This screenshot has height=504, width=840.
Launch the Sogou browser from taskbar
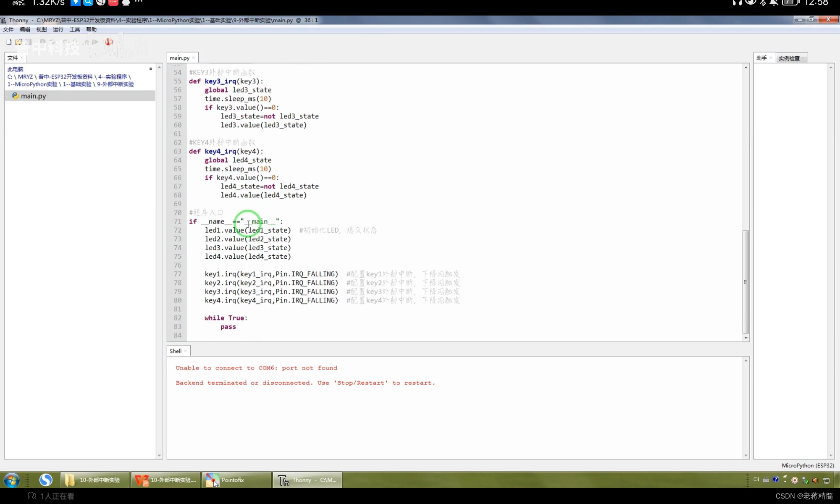point(46,480)
